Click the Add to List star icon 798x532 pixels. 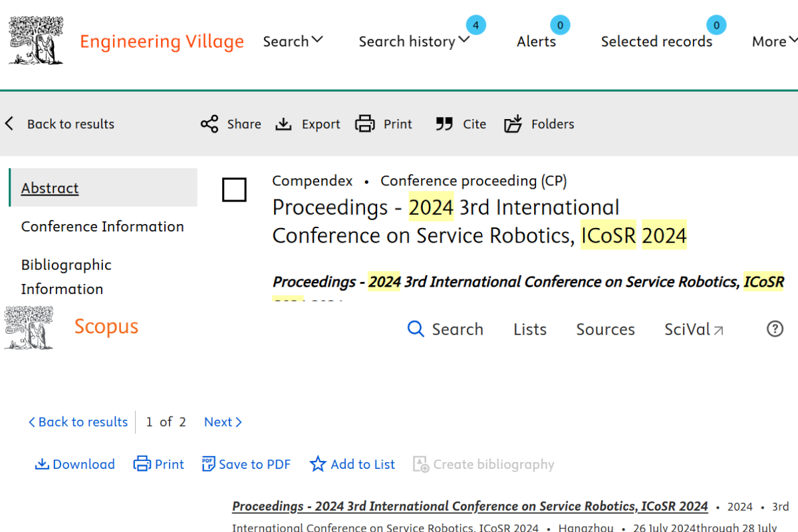tap(318, 464)
